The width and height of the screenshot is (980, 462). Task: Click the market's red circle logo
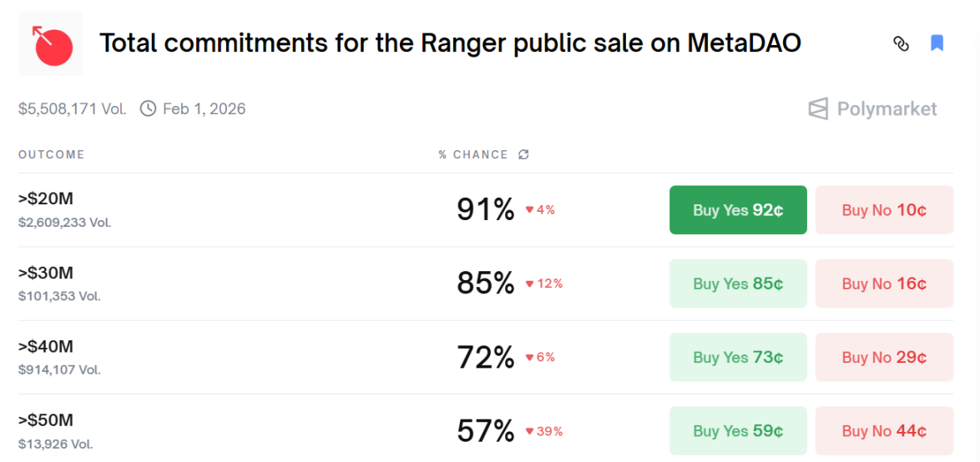[x=52, y=44]
